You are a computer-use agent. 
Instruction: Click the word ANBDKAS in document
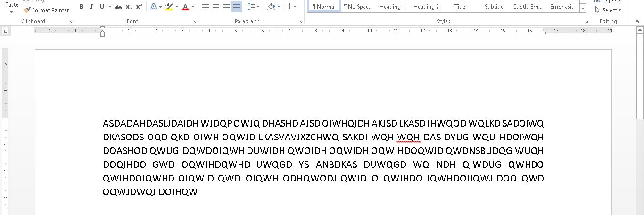(x=337, y=165)
